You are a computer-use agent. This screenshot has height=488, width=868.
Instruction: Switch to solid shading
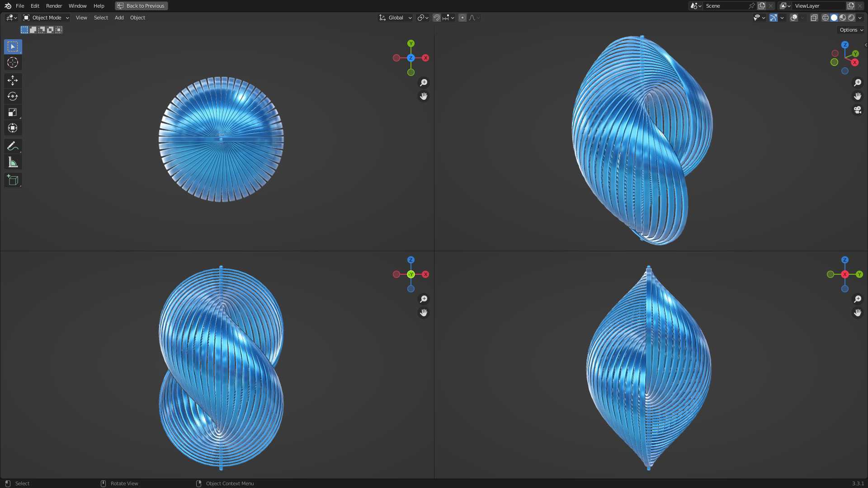click(x=834, y=18)
